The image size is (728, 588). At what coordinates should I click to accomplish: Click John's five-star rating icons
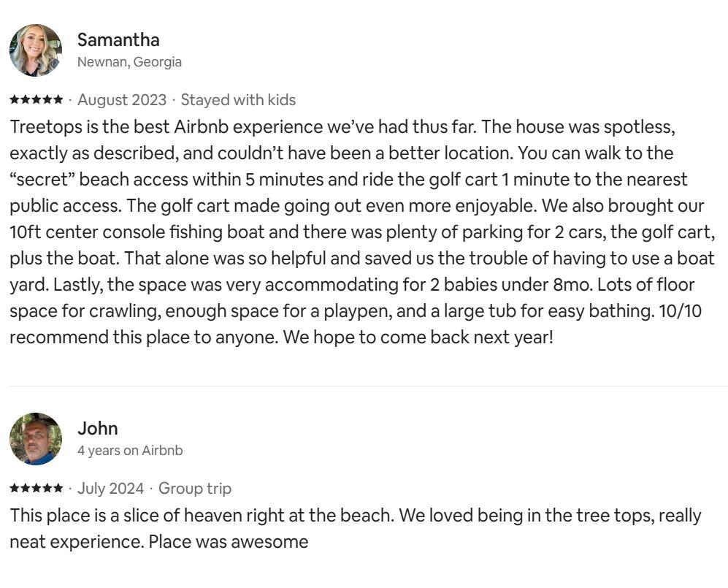point(37,488)
